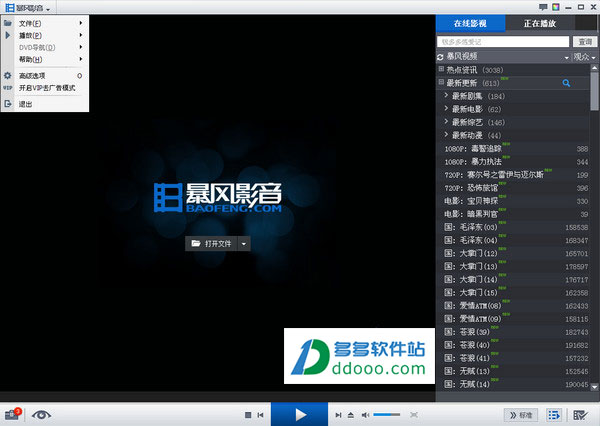Mute the volume speaker icon

pos(365,415)
